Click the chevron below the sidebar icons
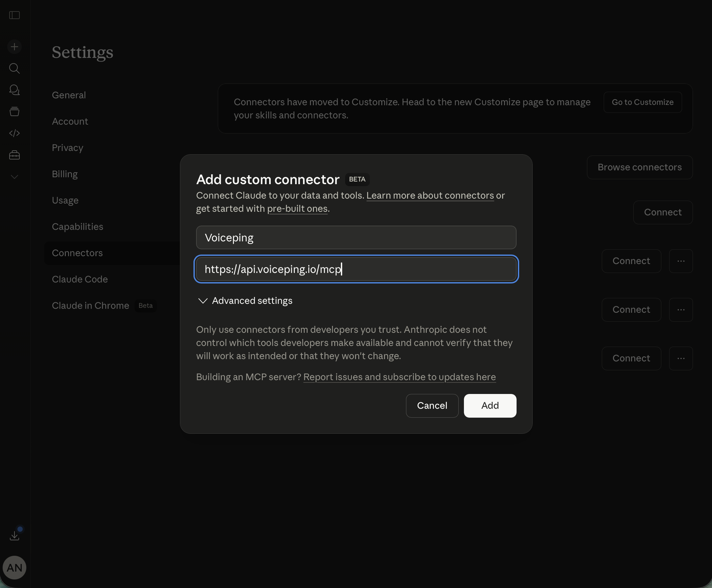This screenshot has width=712, height=588. [x=14, y=177]
